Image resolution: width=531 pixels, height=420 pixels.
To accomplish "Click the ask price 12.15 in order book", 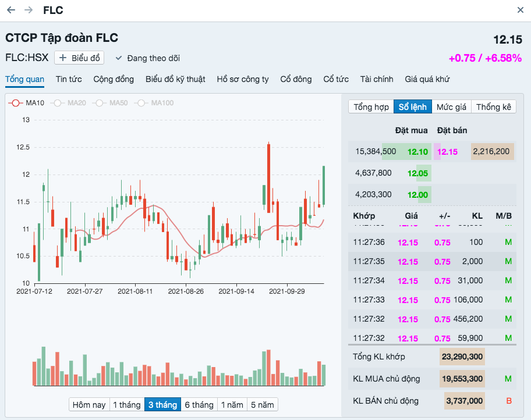I will click(x=447, y=152).
